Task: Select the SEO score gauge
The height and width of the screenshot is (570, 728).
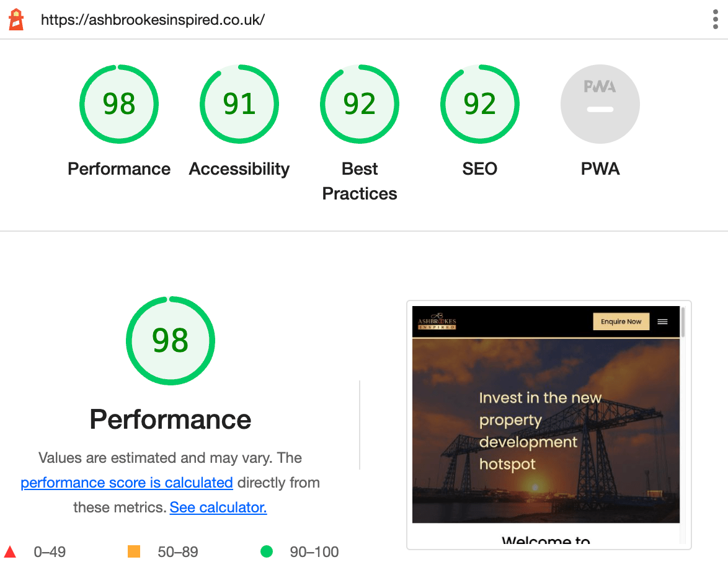Action: tap(479, 104)
